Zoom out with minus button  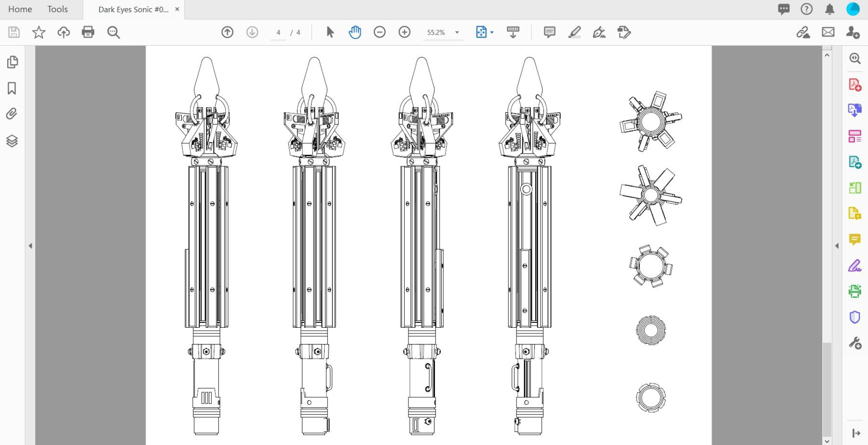tap(380, 32)
